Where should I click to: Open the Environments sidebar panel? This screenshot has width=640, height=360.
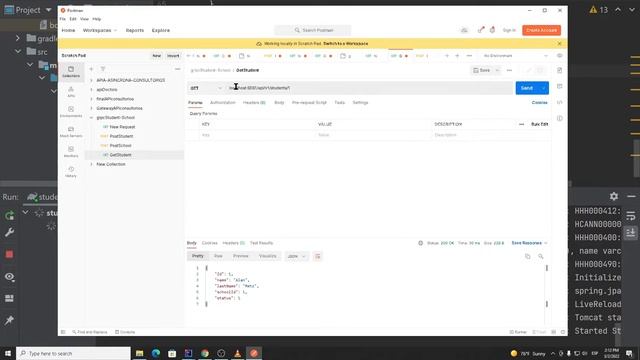71,111
